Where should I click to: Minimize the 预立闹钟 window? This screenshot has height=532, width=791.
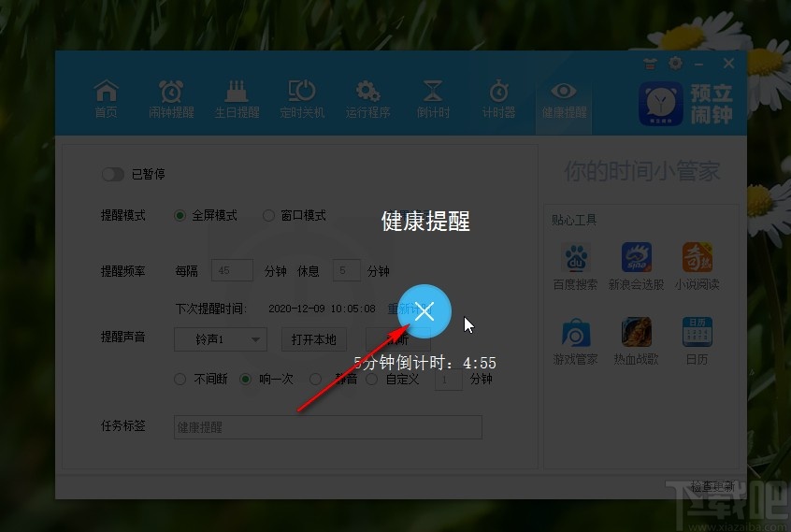coord(699,64)
